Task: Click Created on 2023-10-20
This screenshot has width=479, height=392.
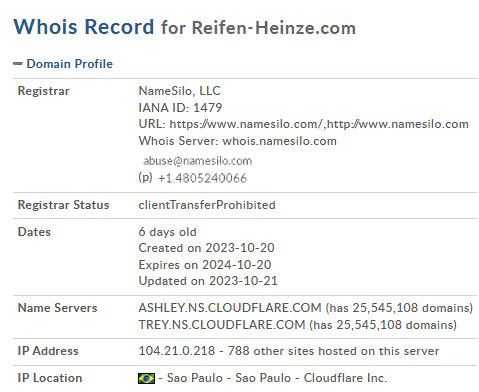Action: 206,248
